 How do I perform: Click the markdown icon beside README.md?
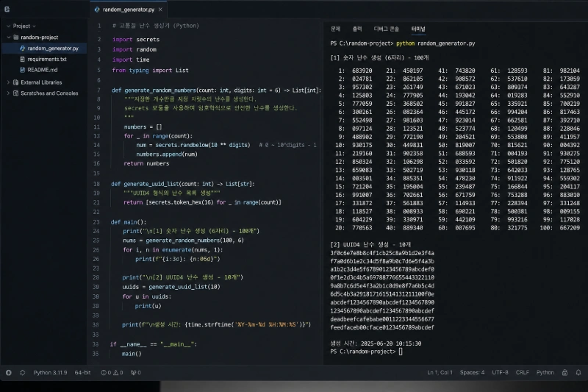23,70
